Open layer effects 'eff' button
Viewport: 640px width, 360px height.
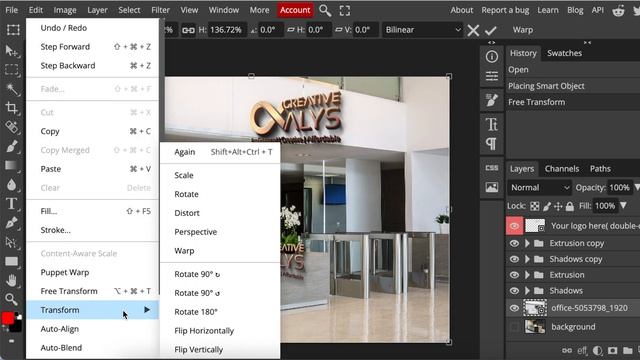(582, 350)
